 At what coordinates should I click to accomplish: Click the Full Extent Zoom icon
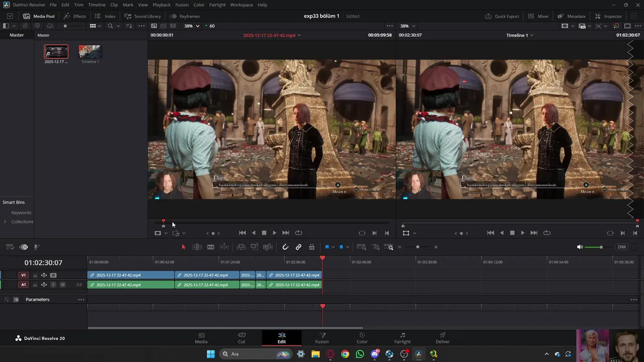click(361, 247)
